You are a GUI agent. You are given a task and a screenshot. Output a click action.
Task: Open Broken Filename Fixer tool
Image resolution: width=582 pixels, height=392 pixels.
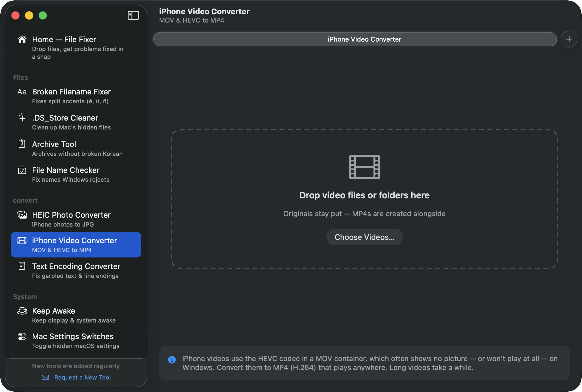(x=76, y=96)
